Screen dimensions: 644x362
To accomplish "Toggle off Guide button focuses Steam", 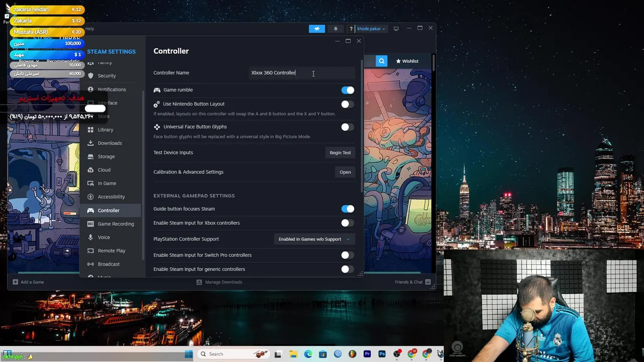I will pos(348,209).
